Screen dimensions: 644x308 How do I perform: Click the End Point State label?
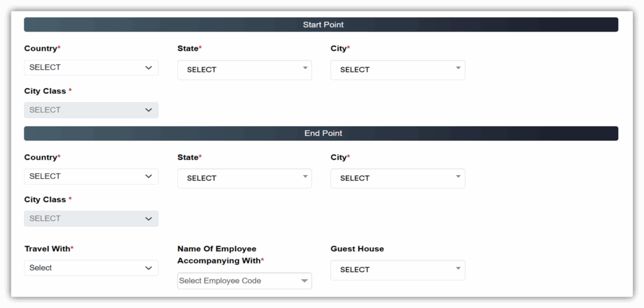coord(189,157)
